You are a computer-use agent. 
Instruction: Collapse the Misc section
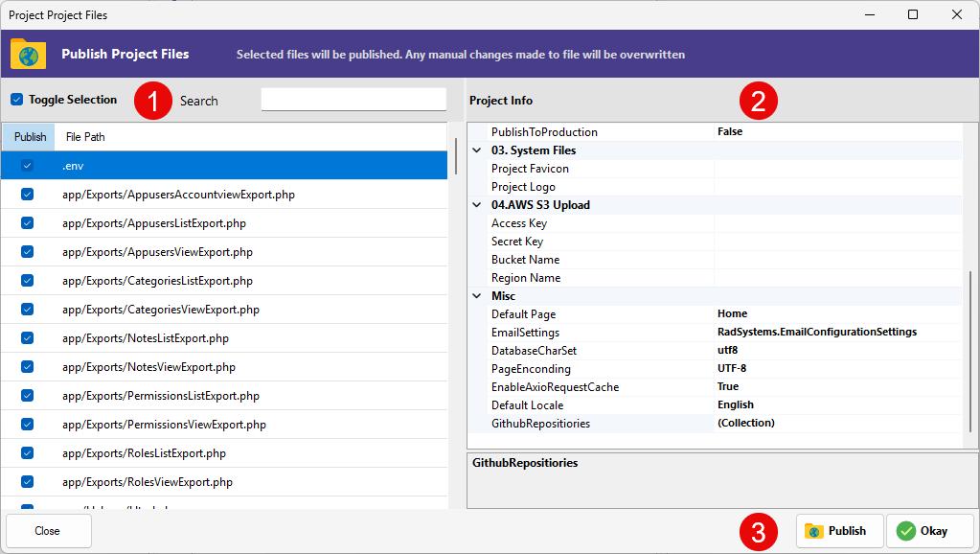[x=477, y=296]
